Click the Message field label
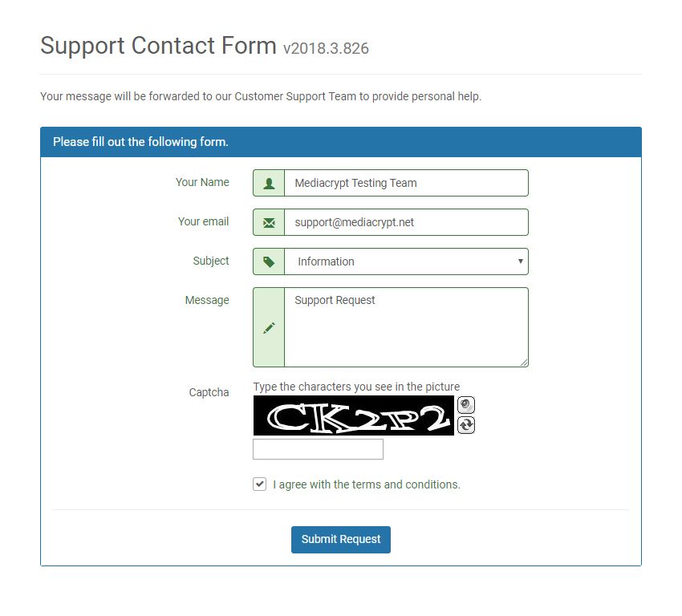This screenshot has height=616, width=682. pos(207,301)
